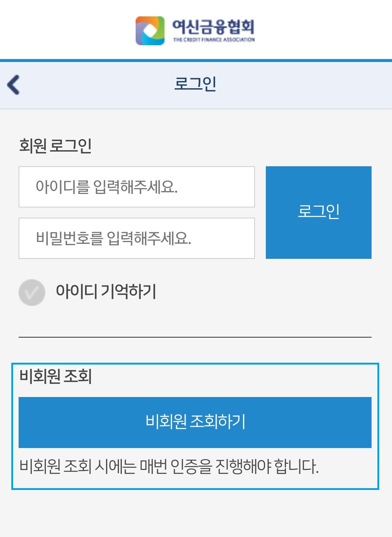
Task: Tap 비회원 조회하기 to browse as guest
Action: click(x=196, y=422)
